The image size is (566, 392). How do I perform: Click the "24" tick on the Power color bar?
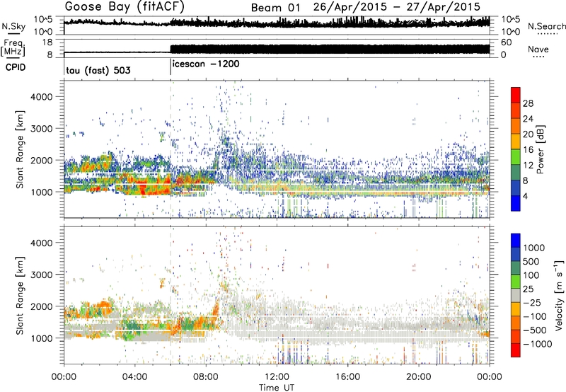click(x=528, y=119)
